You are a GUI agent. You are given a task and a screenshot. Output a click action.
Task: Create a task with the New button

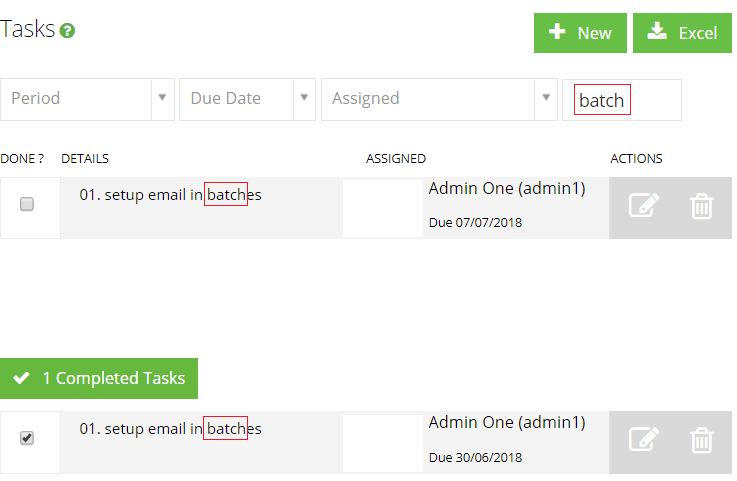tap(580, 33)
